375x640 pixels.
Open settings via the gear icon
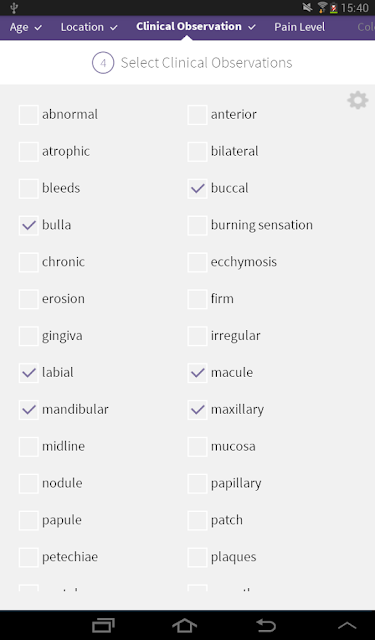click(x=357, y=100)
